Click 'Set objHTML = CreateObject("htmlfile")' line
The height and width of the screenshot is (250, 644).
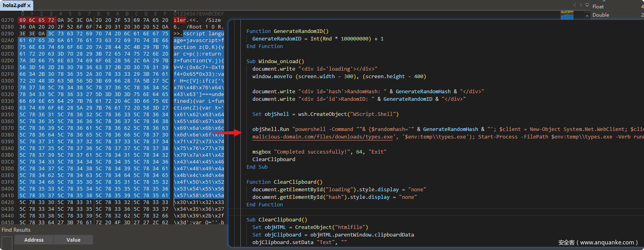311,227
